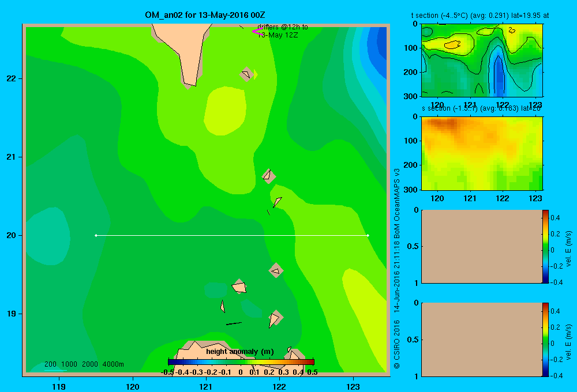Click the magenta drifter arrow marker
Viewport: 577px width, 392px height.
(257, 32)
